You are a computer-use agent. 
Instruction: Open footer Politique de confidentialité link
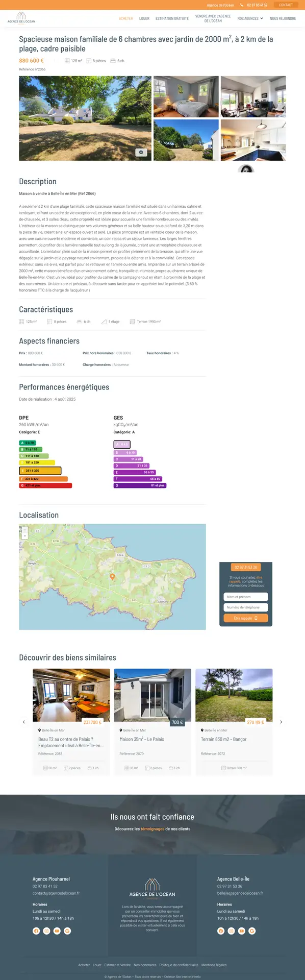(x=179, y=965)
